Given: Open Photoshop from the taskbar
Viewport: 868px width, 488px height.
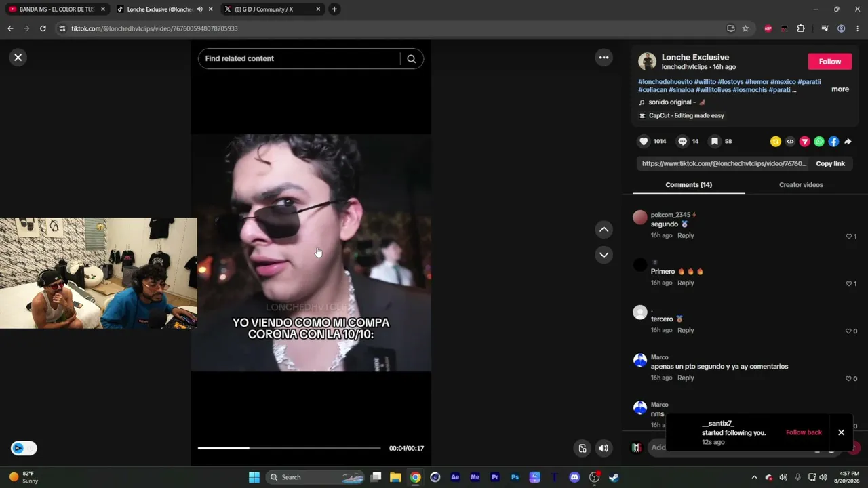Looking at the screenshot, I should (x=515, y=477).
